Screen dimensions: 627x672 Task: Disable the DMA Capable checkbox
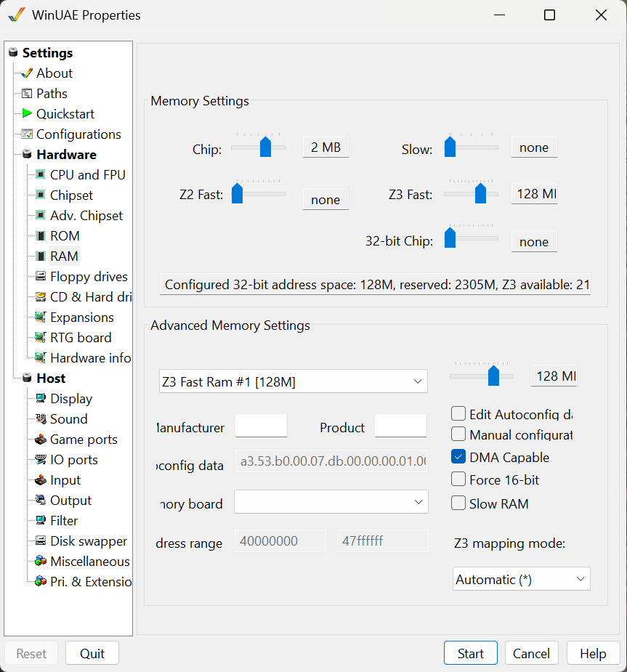(x=458, y=457)
